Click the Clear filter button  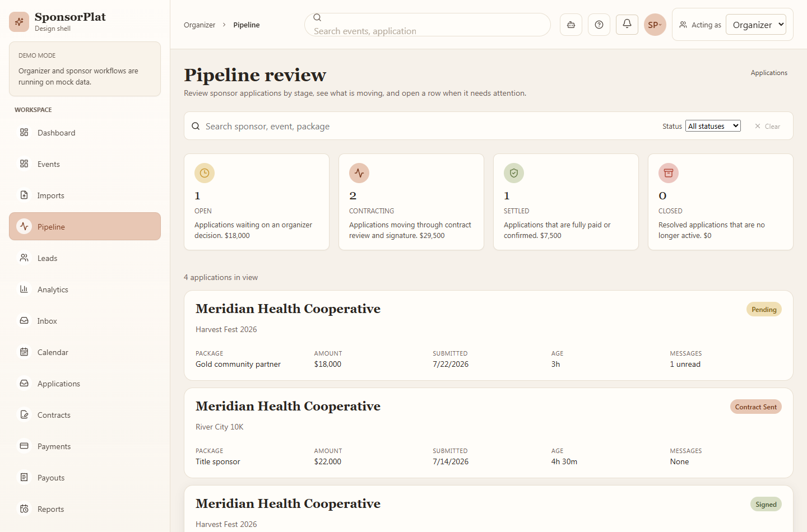[767, 126]
